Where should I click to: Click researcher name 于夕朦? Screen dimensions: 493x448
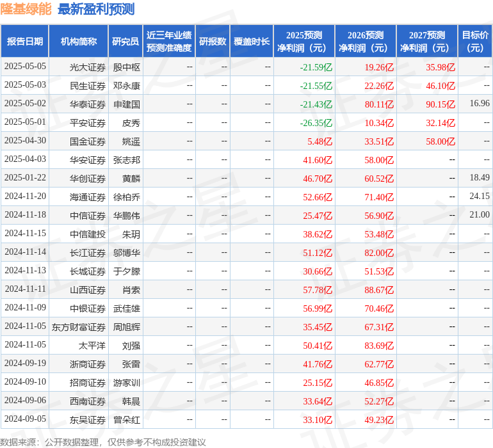[x=126, y=271]
